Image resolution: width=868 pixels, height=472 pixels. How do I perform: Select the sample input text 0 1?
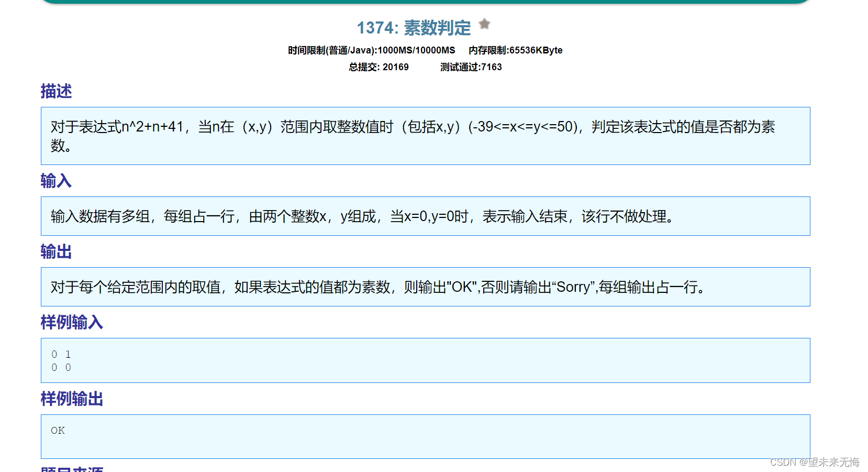(60, 354)
